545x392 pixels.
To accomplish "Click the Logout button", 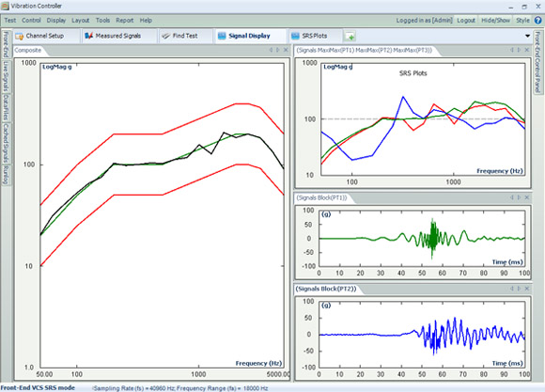I will point(466,21).
